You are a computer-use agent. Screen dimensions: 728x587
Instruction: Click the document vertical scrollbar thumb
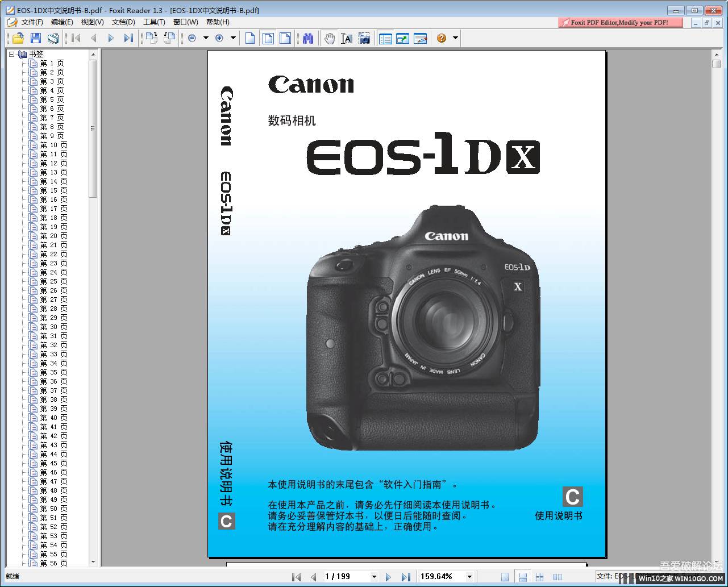[x=717, y=64]
